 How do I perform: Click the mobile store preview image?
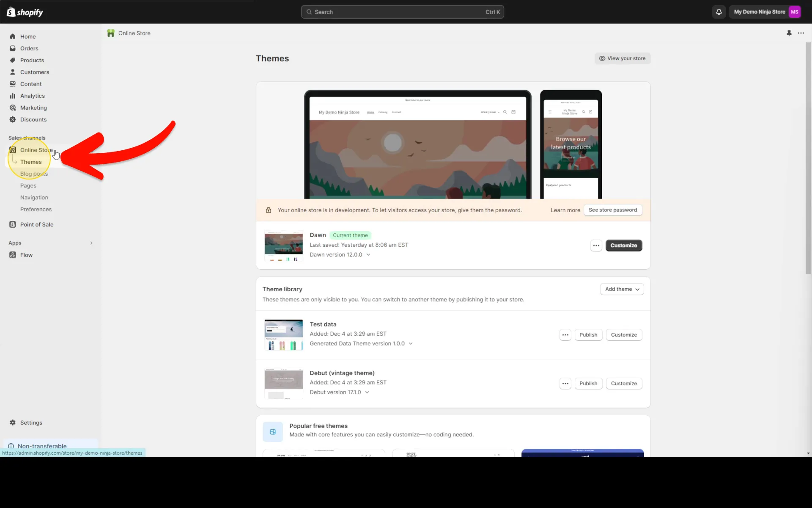571,144
